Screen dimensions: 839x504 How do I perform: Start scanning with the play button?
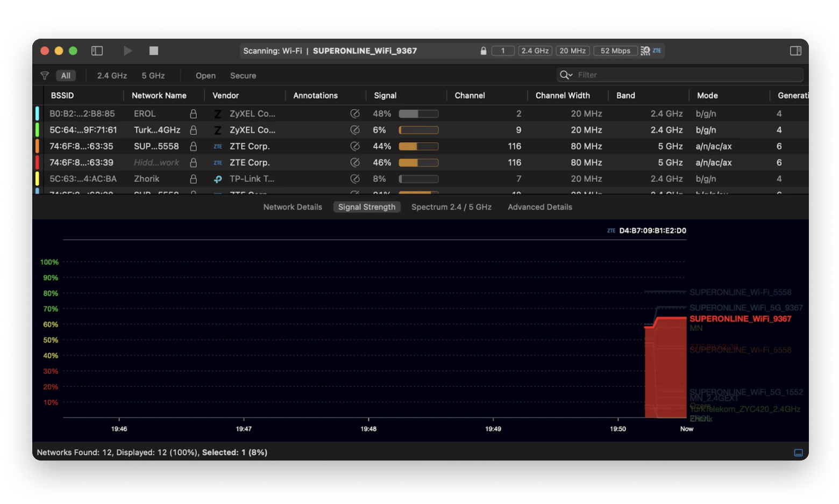[128, 51]
